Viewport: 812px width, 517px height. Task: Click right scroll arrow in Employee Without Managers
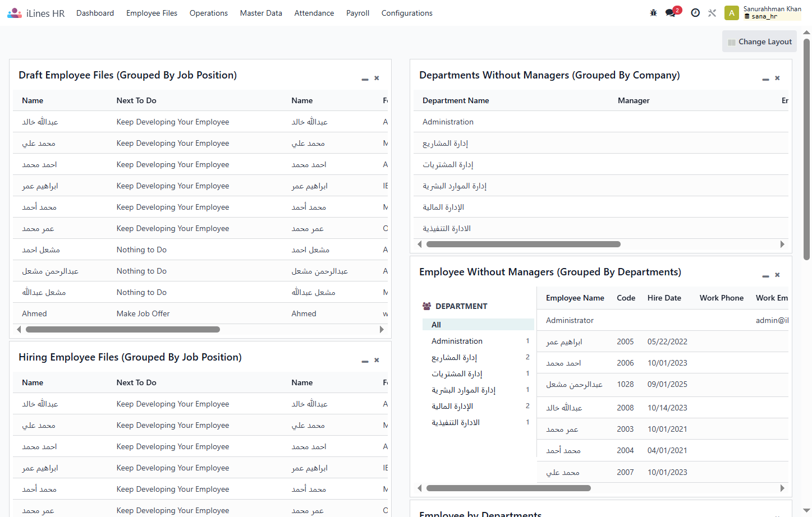tap(782, 488)
